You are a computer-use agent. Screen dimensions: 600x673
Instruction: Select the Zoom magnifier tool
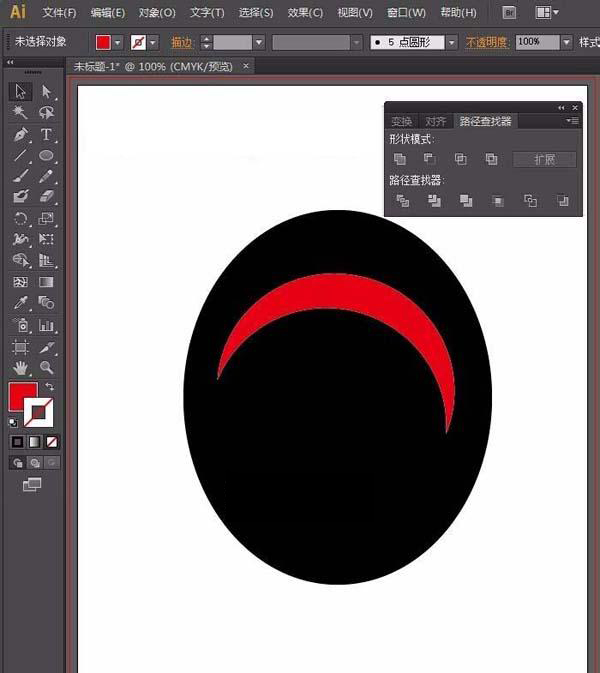(x=46, y=368)
